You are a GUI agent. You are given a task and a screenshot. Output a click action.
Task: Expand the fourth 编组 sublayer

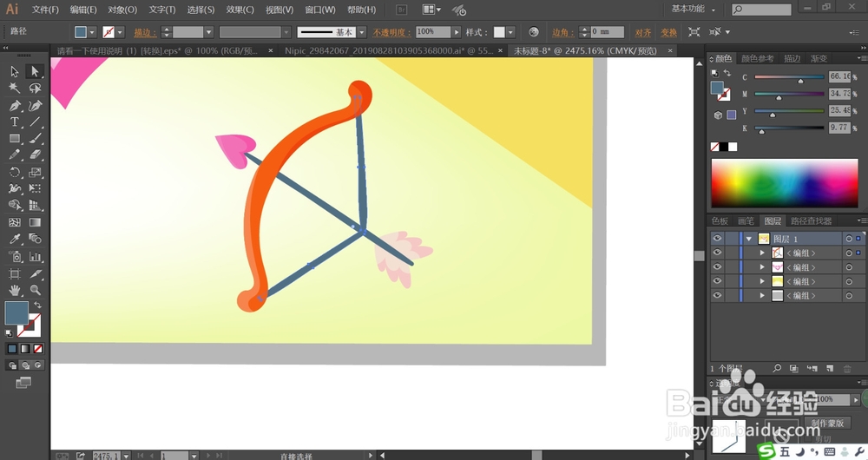tap(762, 296)
